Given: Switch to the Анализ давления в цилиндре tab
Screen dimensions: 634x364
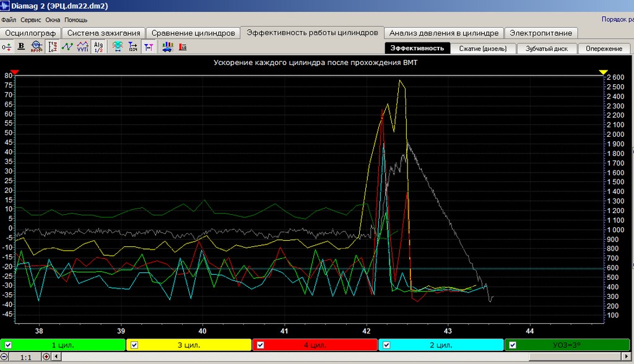Looking at the screenshot, I should point(443,33).
